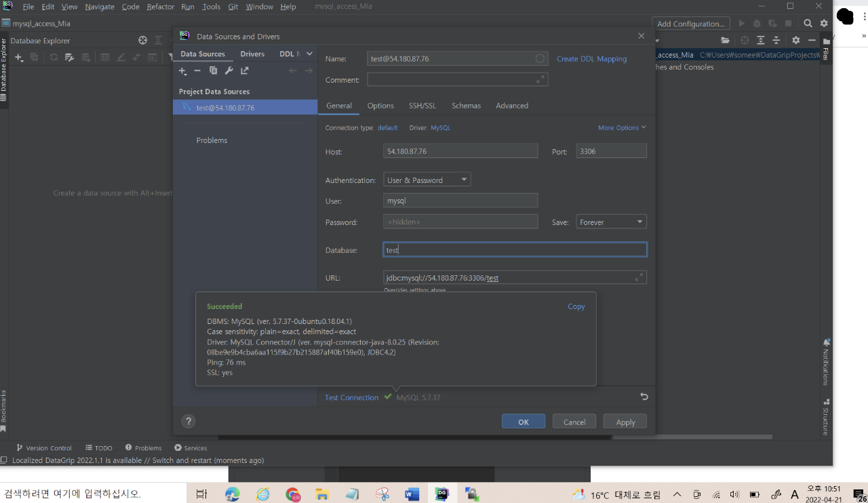Screen dimensions: 868x503
Task: Select the Data Sources tab
Action: tap(203, 54)
